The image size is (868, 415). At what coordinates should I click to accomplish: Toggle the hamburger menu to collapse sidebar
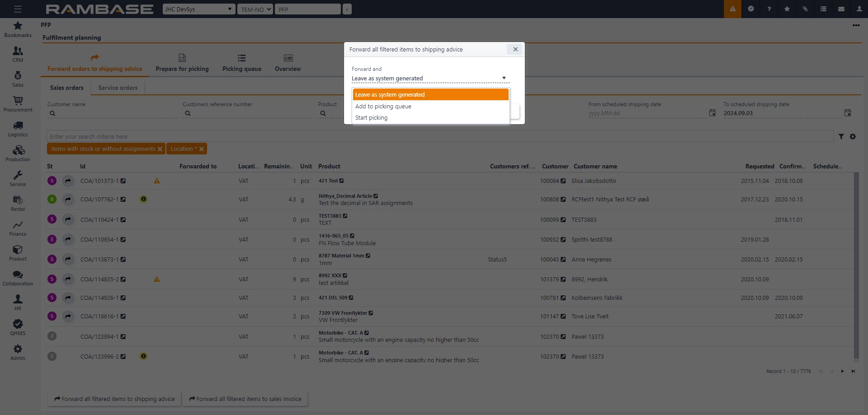click(18, 9)
